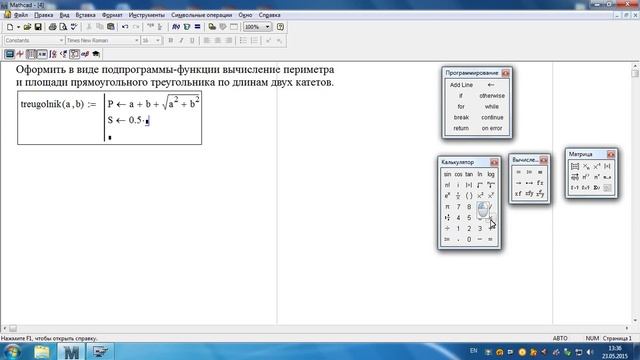Click log in Calculator palette
640x360 pixels.
491,174
